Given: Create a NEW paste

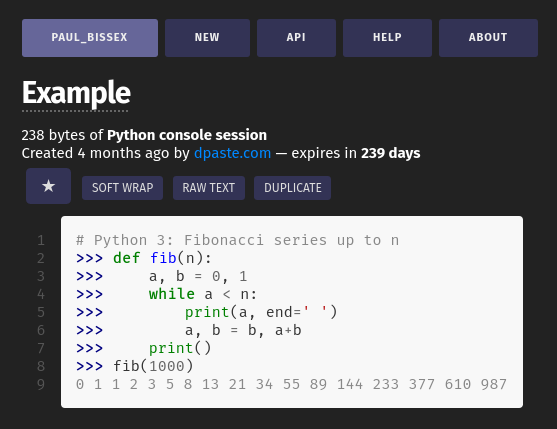Looking at the screenshot, I should [x=207, y=38].
